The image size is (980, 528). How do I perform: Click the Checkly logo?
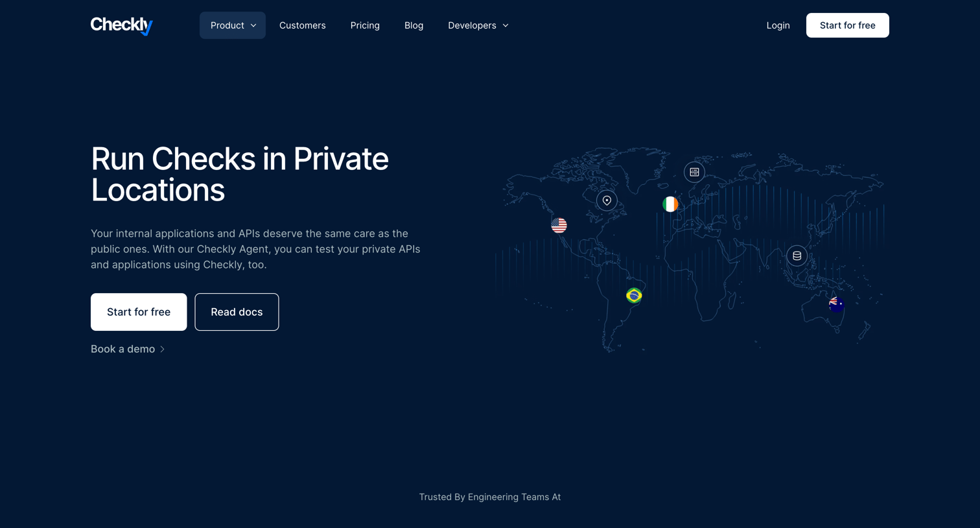click(122, 26)
